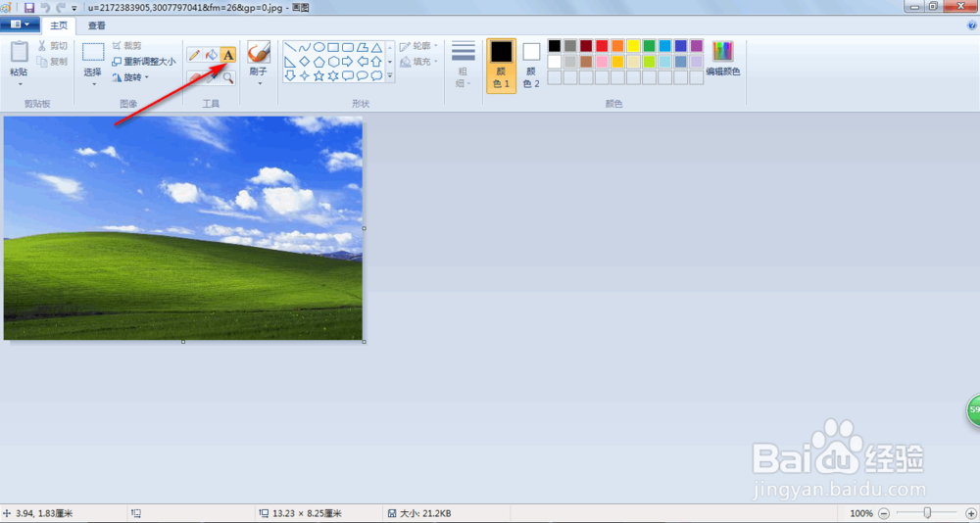Open the 轮廓 (Outline) dropdown
Image resolution: width=980 pixels, height=523 pixels.
click(418, 46)
